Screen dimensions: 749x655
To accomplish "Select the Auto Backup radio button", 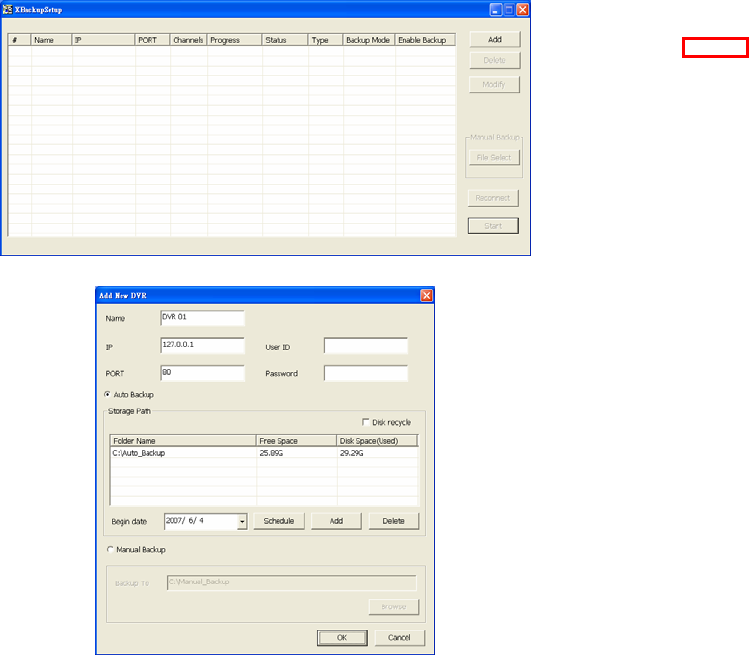I will (107, 395).
